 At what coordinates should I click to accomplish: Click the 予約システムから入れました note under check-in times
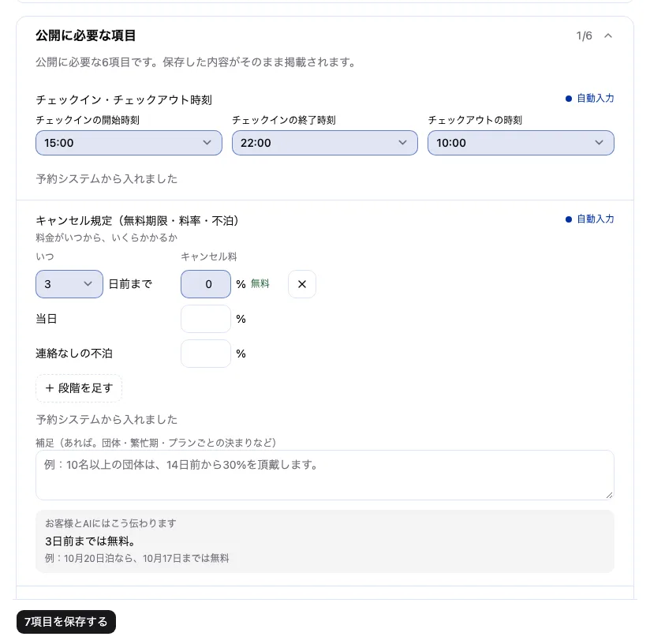pos(106,178)
